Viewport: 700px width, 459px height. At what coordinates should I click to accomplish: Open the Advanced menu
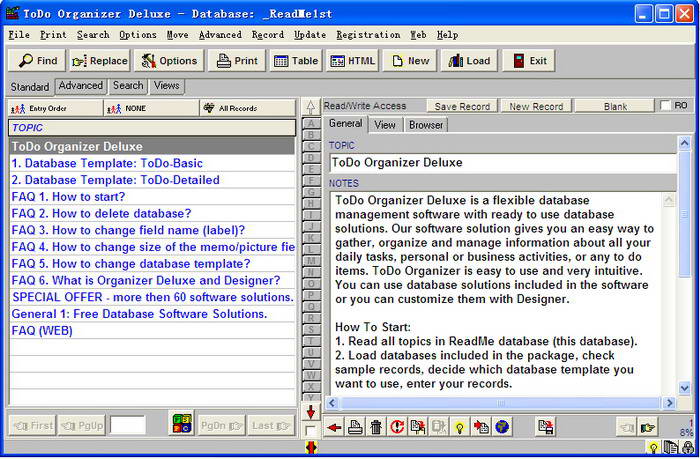click(x=220, y=35)
